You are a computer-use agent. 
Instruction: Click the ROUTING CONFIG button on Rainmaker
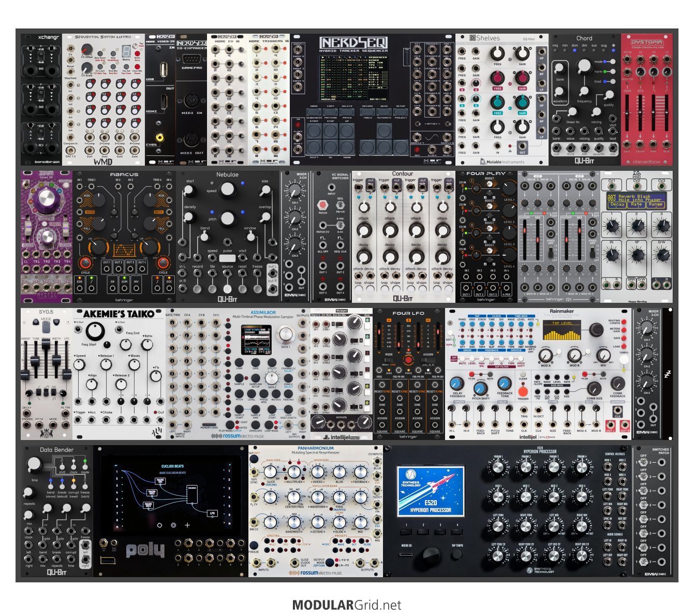point(624,321)
